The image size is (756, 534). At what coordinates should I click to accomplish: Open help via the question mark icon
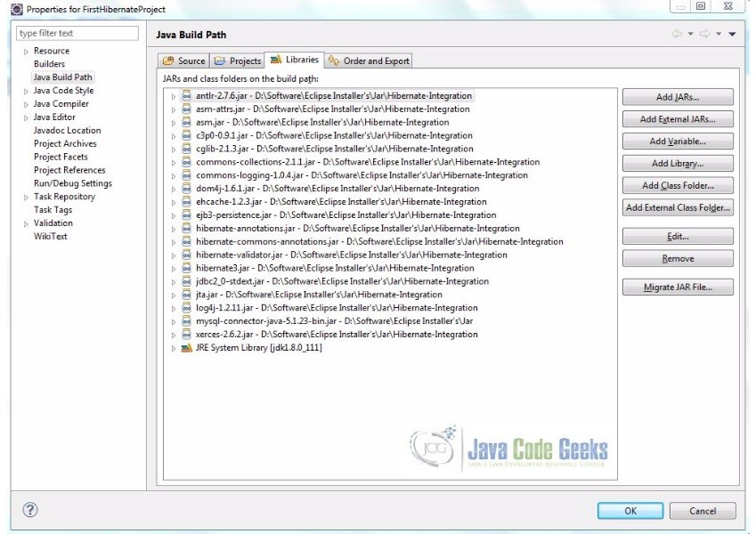30,510
